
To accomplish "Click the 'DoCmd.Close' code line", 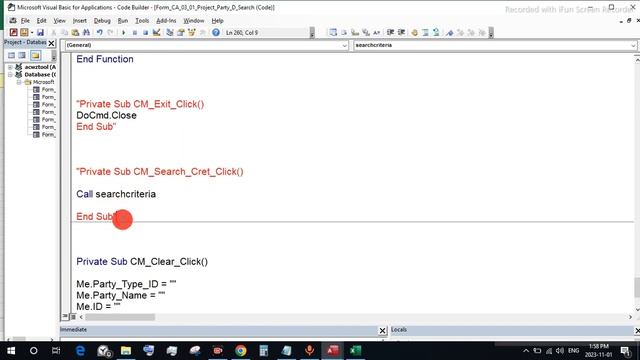I will pos(106,116).
